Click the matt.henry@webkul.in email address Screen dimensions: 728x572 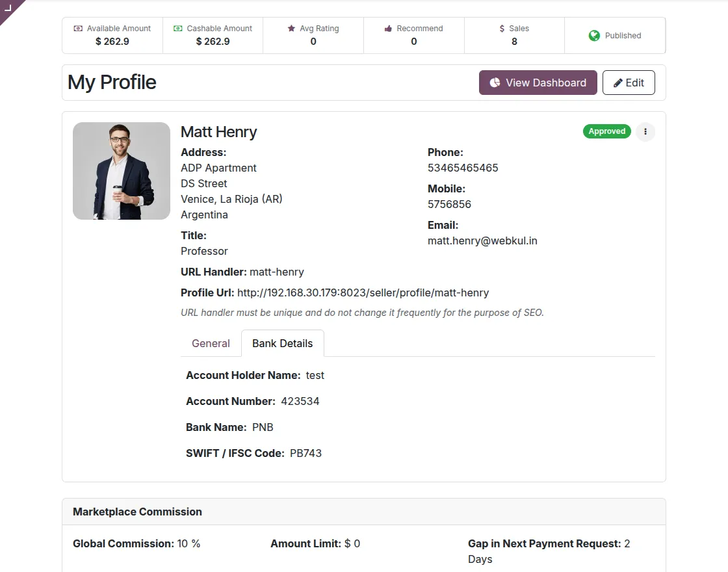482,240
